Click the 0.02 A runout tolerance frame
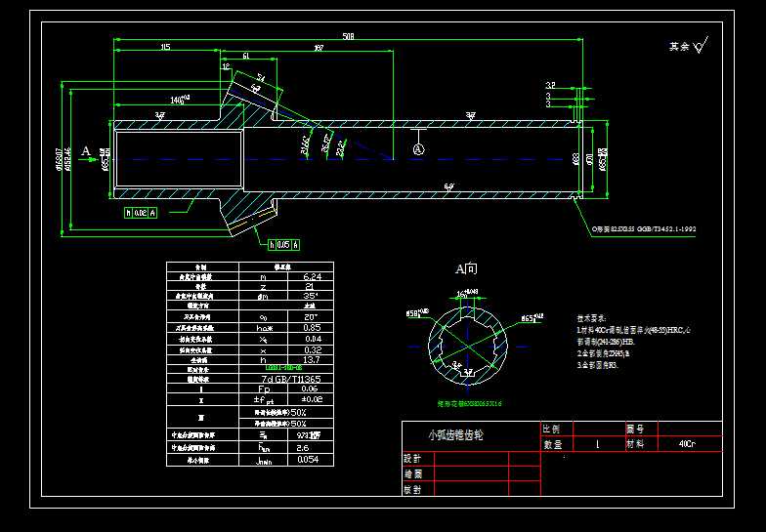The width and height of the screenshot is (766, 532). point(141,213)
